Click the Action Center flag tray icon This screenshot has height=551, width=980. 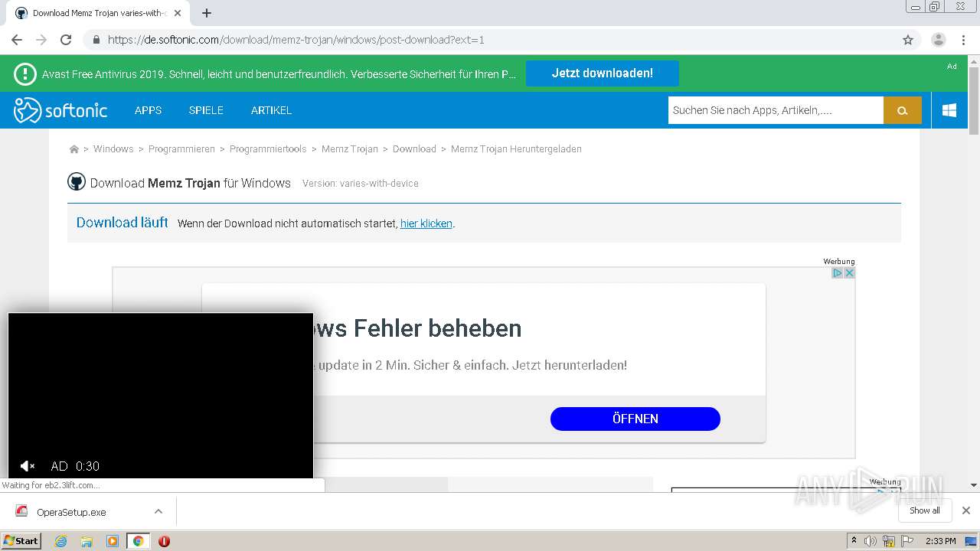(x=907, y=541)
